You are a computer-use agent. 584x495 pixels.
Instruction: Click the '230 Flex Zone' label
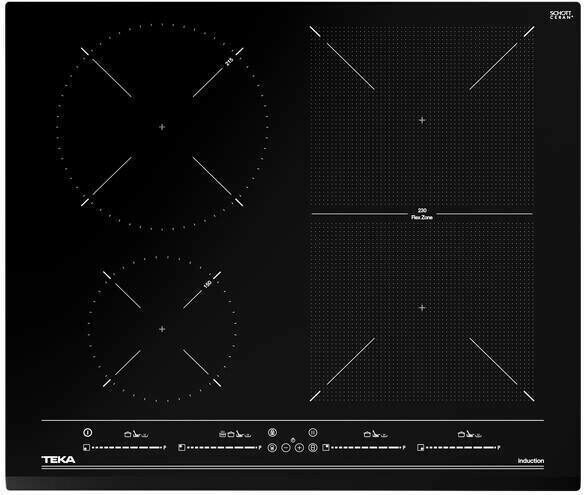(x=422, y=214)
